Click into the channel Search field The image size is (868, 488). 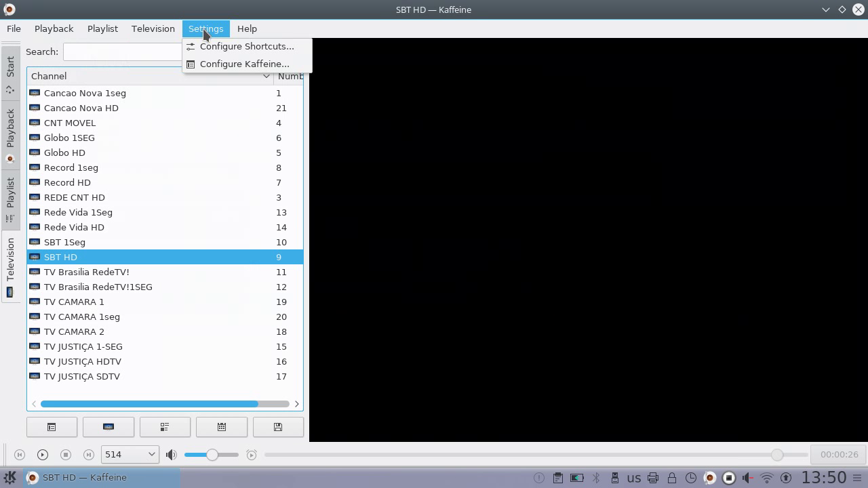pyautogui.click(x=122, y=52)
